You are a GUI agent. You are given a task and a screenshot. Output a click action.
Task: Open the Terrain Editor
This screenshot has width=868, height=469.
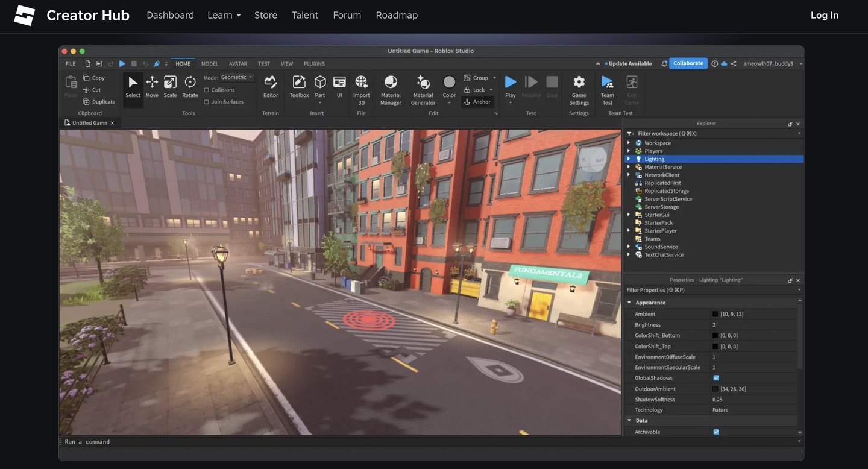[271, 87]
